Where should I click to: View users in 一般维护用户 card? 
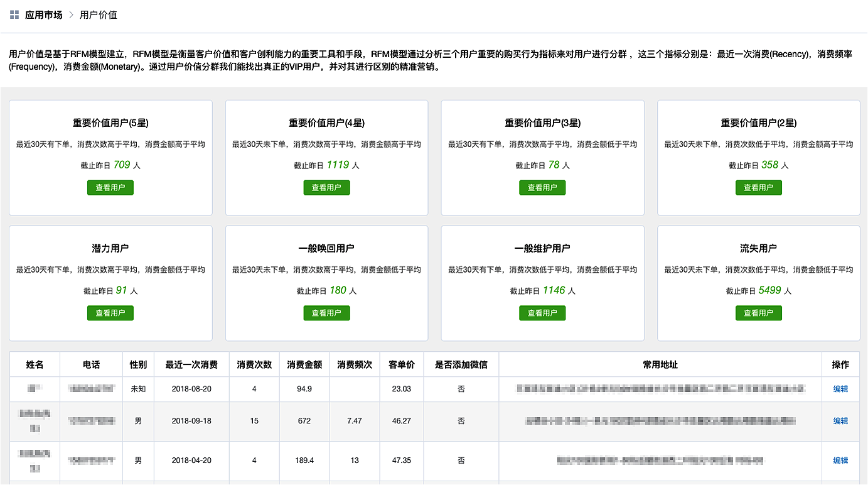click(x=542, y=313)
